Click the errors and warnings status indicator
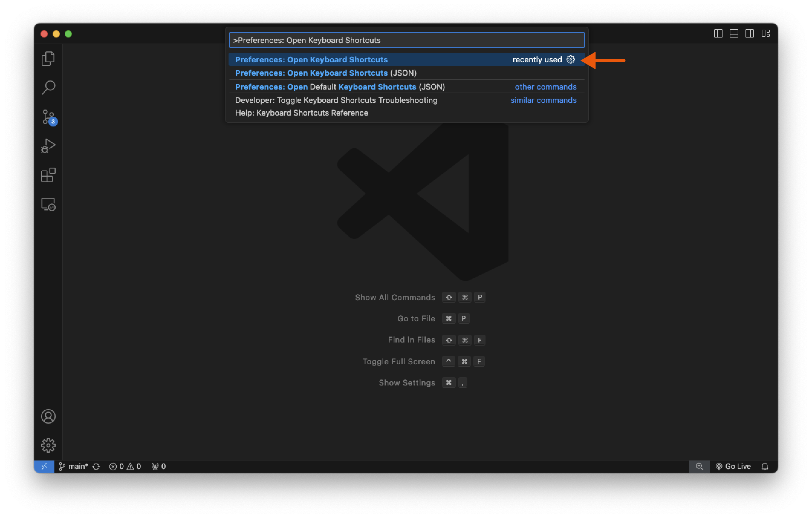 [125, 466]
